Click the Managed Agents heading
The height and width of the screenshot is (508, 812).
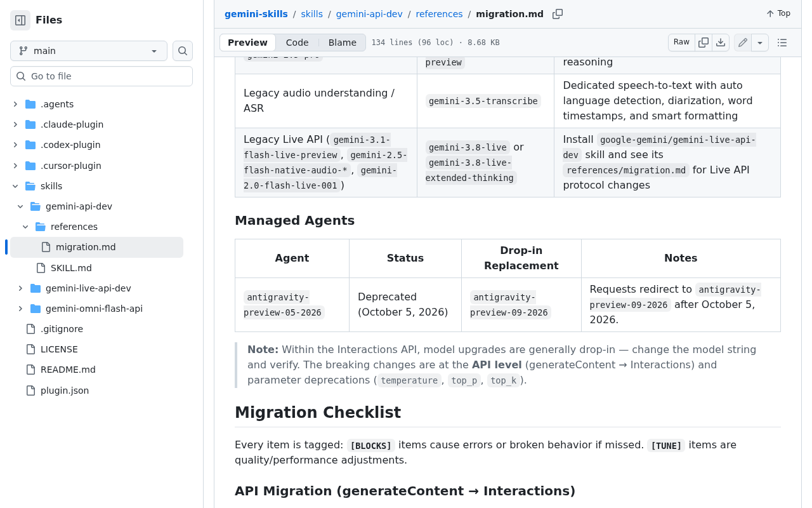(294, 220)
